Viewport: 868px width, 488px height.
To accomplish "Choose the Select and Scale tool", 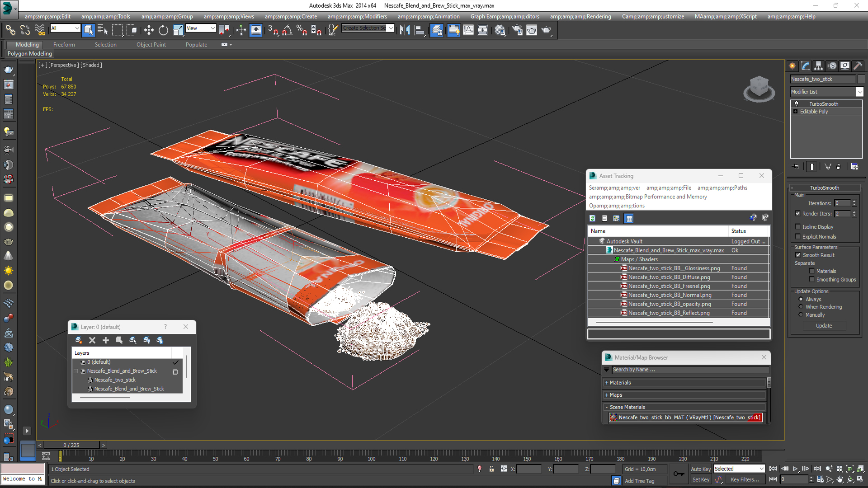I will coord(178,30).
